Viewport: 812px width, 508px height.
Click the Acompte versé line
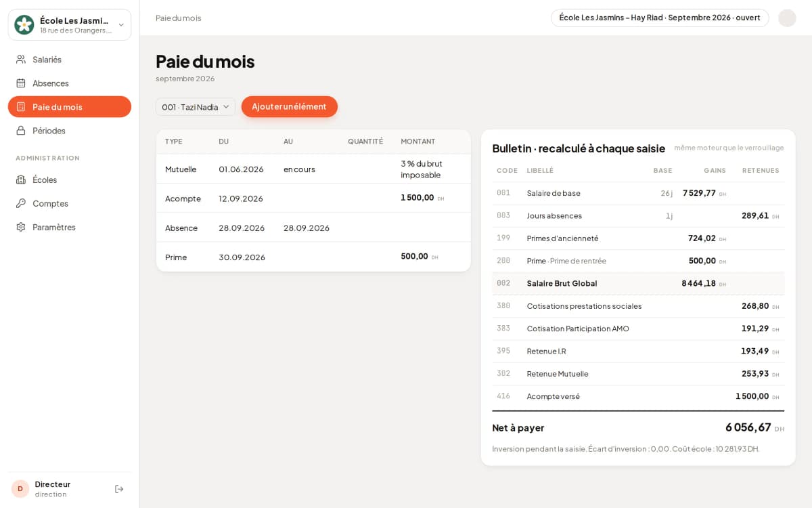tap(638, 396)
